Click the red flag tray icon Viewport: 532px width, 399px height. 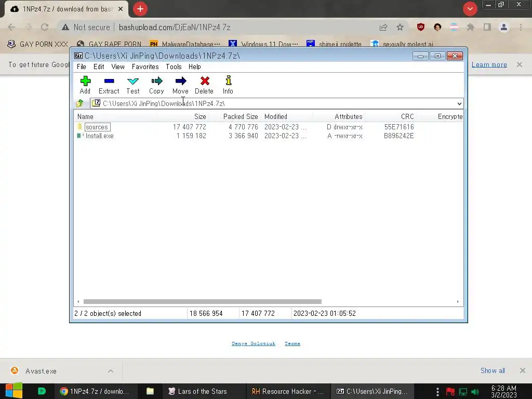450,392
